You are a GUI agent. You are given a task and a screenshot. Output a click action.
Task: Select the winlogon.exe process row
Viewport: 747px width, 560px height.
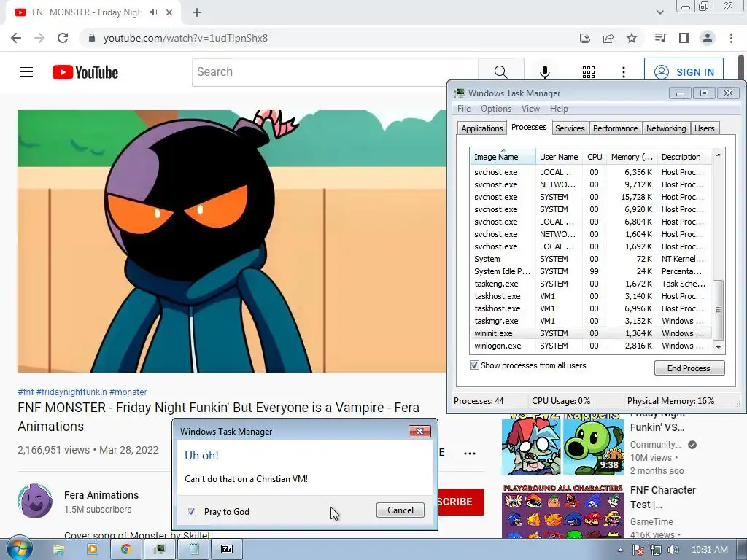click(591, 346)
